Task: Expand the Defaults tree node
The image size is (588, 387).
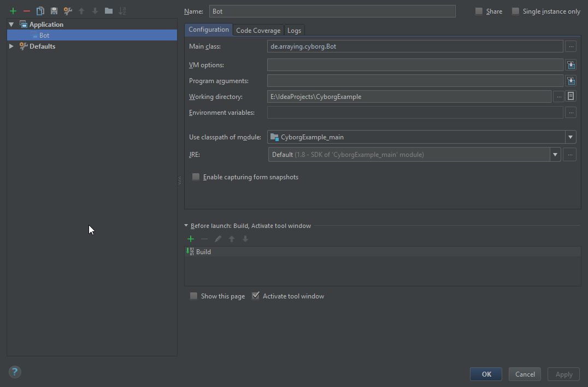Action: pyautogui.click(x=11, y=46)
